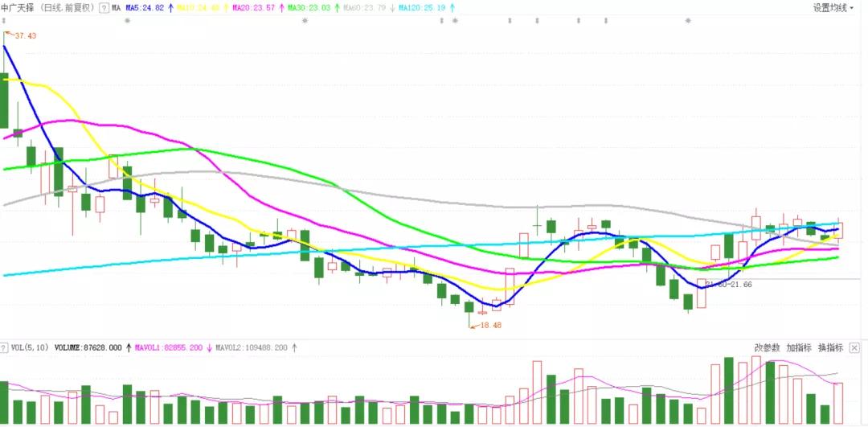
Task: Click the 中广天择 stock name
Action: [x=19, y=8]
